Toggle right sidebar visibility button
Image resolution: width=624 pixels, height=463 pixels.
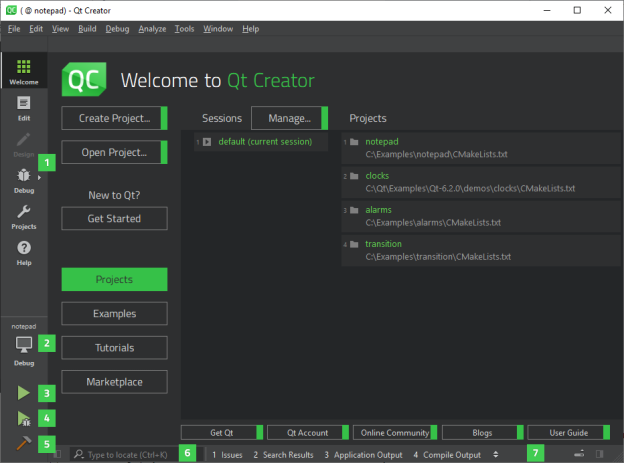coord(600,454)
